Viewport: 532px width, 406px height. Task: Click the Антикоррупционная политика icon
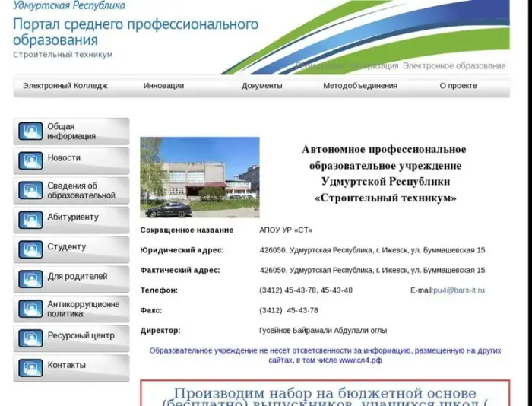(30, 309)
